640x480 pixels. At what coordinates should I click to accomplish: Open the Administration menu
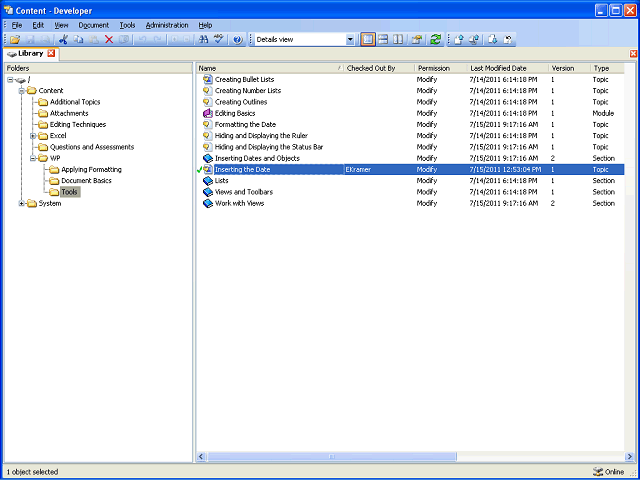pos(167,25)
